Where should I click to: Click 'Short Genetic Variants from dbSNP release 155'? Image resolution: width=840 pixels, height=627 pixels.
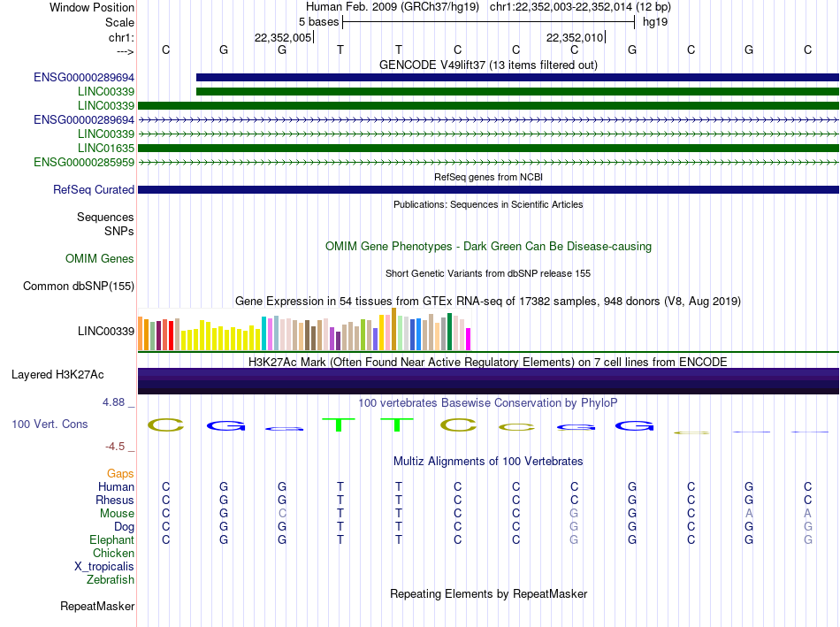[488, 273]
